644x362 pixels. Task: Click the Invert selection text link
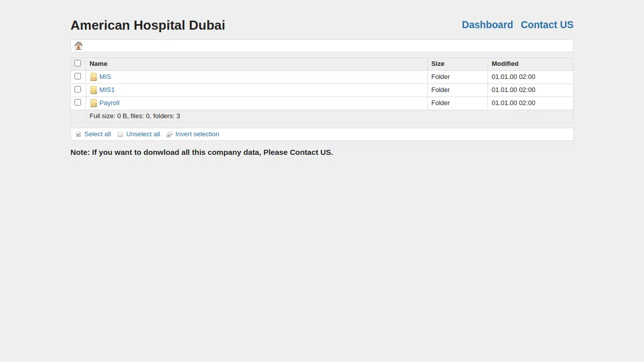(x=197, y=134)
